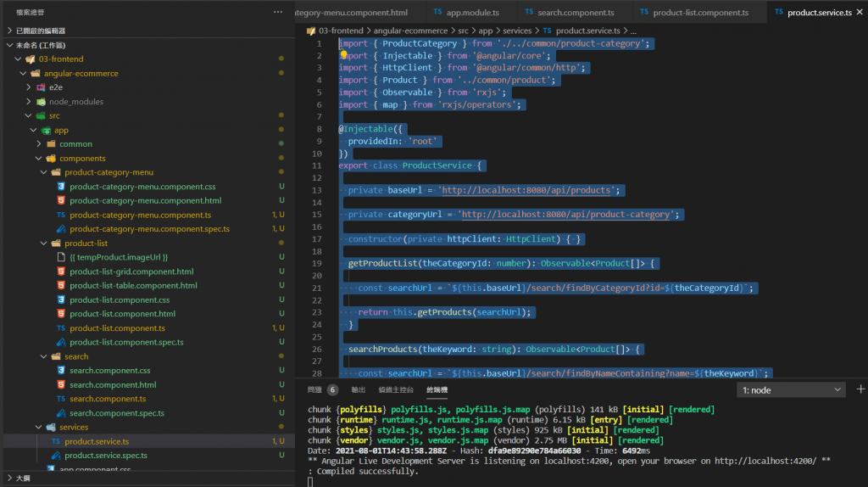
Task: Click the CSS icon of product-list.component.css
Action: 61,299
